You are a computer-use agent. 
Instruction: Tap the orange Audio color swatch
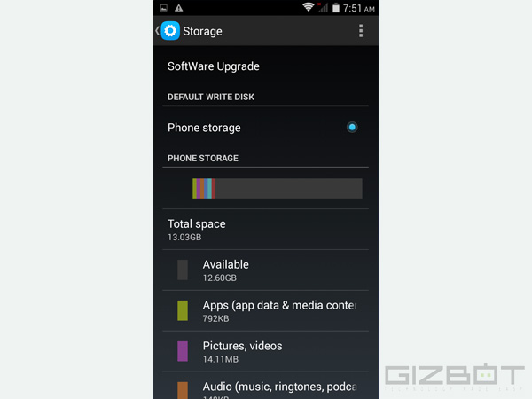183,390
